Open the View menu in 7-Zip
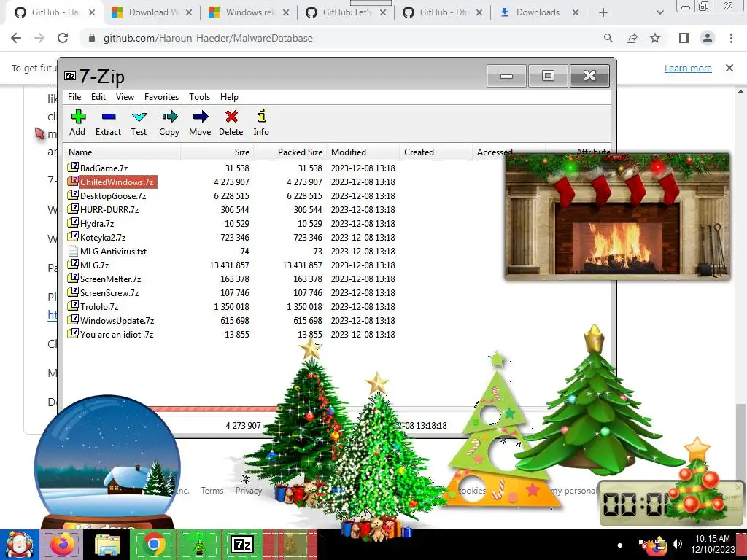 125,97
